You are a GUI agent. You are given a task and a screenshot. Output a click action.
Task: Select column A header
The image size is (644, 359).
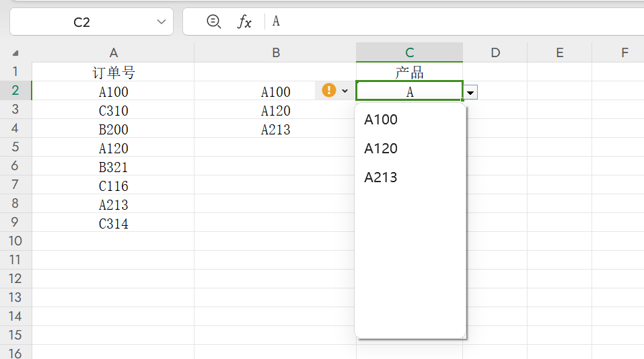113,52
